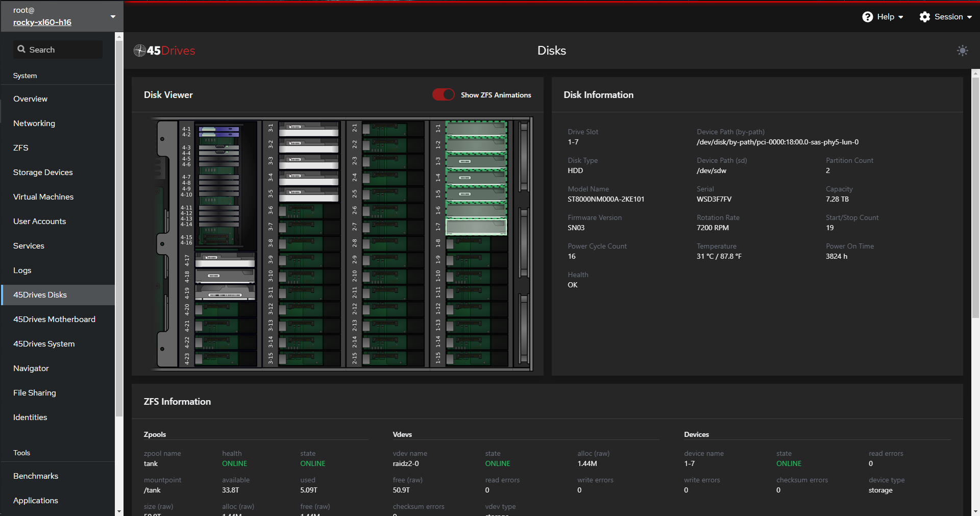The width and height of the screenshot is (980, 516).
Task: Expand the host selector rocky-xl60-h16
Action: pos(61,16)
